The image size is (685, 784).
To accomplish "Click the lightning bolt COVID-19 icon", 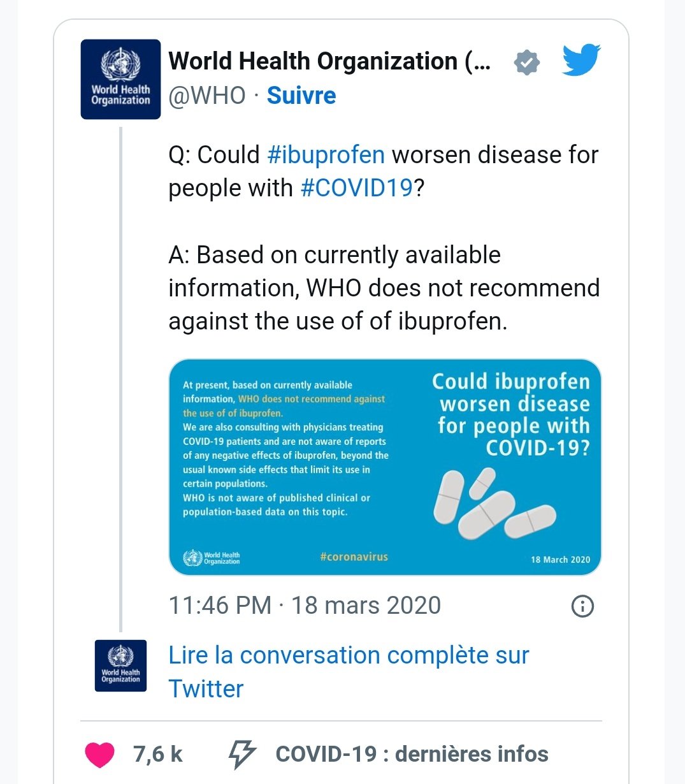I will point(242,755).
